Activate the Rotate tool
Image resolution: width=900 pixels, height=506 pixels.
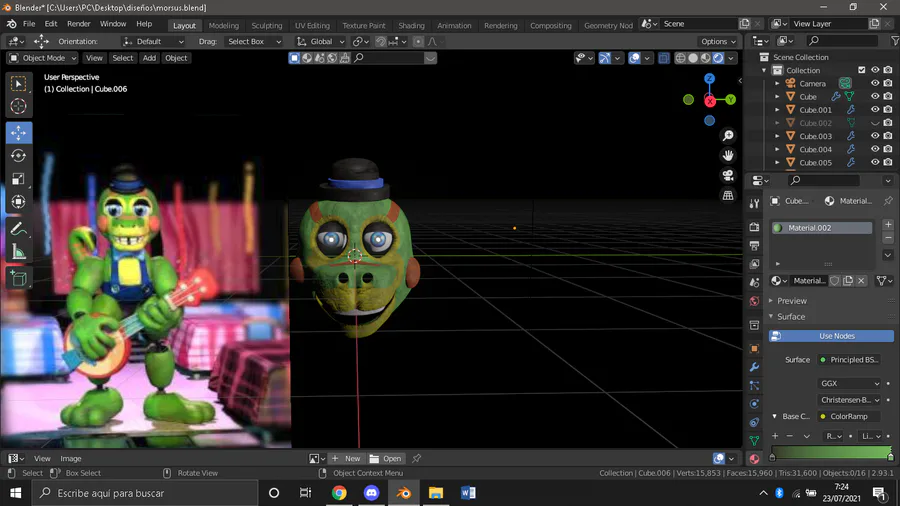(18, 155)
